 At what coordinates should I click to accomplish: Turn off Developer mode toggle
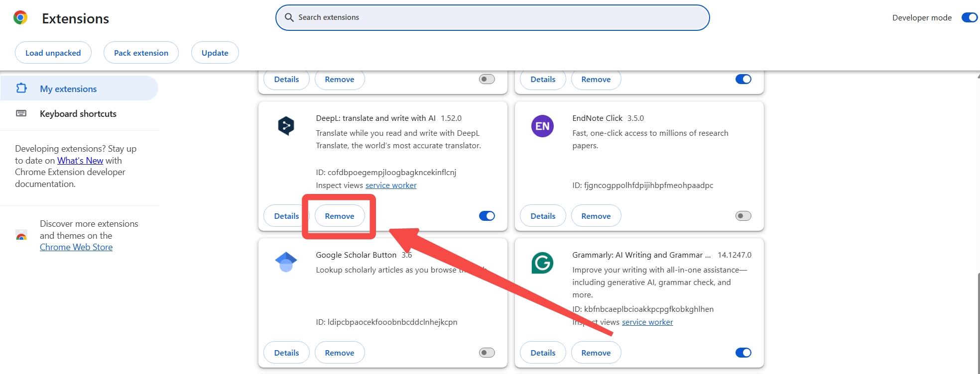click(x=969, y=17)
